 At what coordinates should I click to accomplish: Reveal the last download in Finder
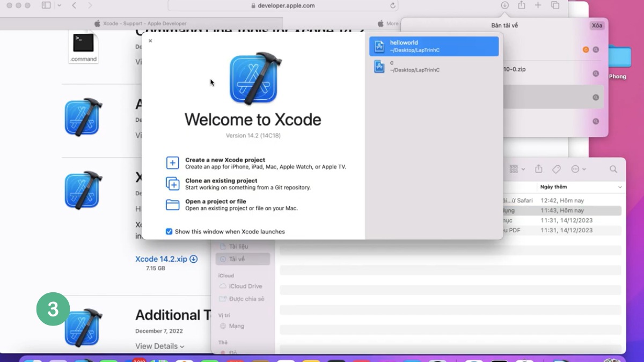pyautogui.click(x=596, y=121)
